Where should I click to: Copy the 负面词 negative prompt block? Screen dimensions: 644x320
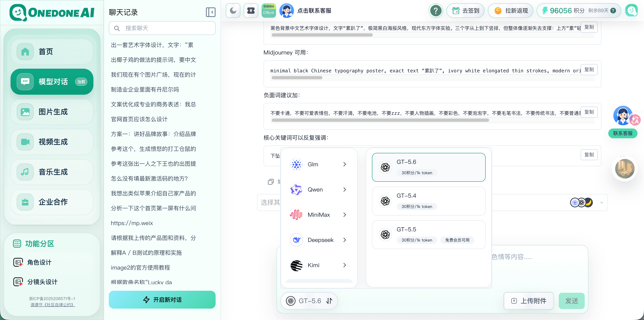589,112
